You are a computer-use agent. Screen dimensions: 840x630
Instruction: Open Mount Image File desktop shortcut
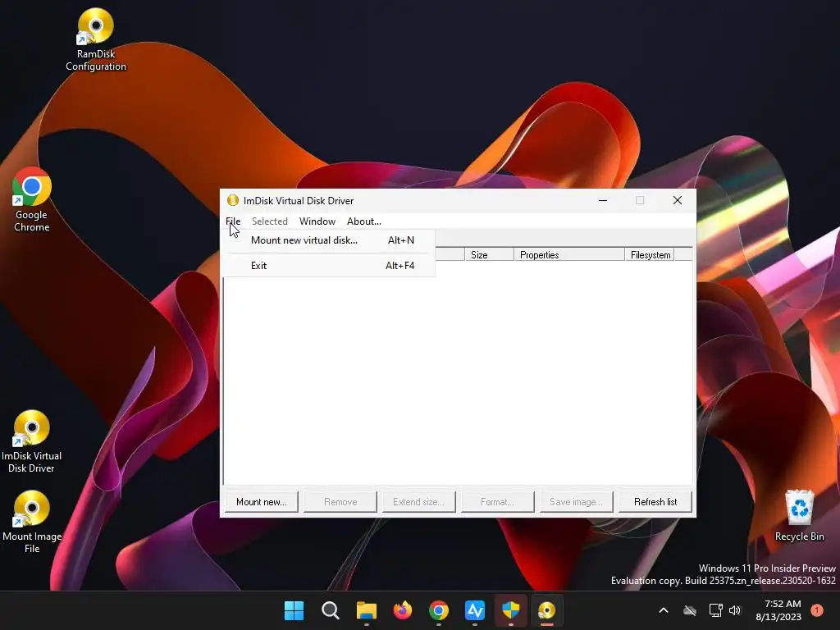tap(32, 523)
